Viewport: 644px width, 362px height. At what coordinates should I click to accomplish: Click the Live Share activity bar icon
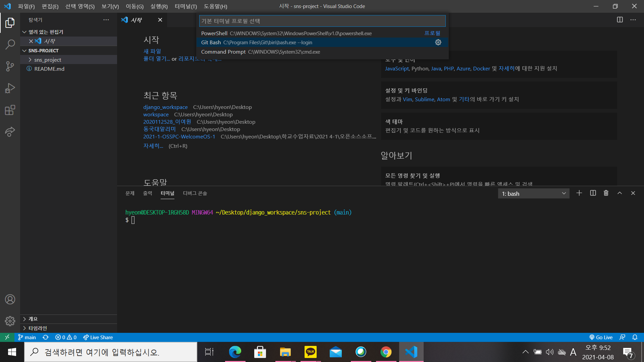click(10, 132)
